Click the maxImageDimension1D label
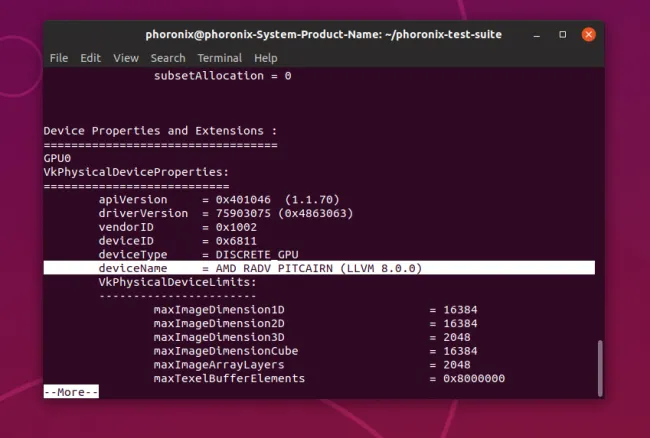The height and width of the screenshot is (438, 650). pos(219,310)
